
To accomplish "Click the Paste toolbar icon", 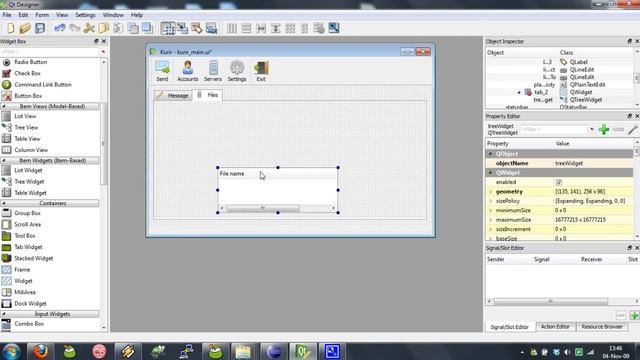I will coord(118,28).
